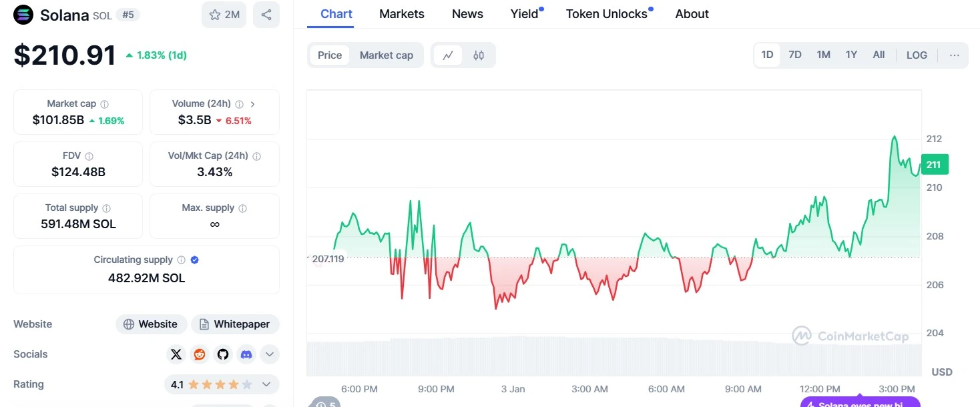Toggle chart to Market cap

pos(387,55)
